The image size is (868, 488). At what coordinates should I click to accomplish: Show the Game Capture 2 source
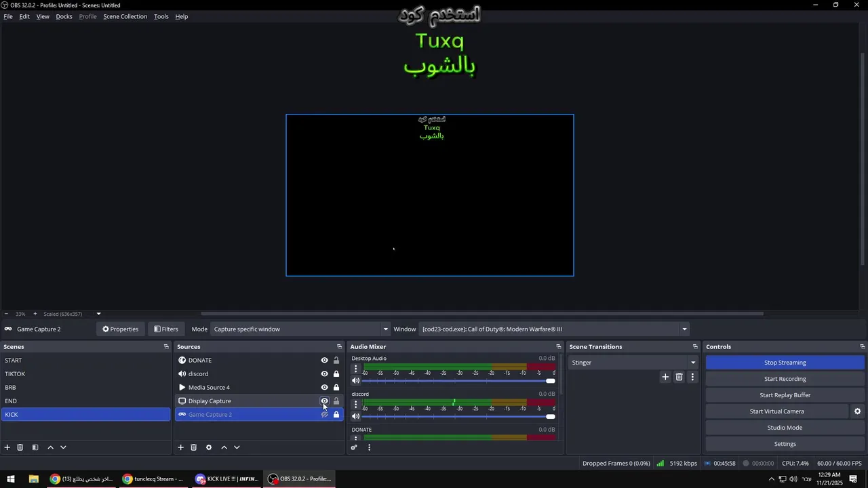click(324, 415)
